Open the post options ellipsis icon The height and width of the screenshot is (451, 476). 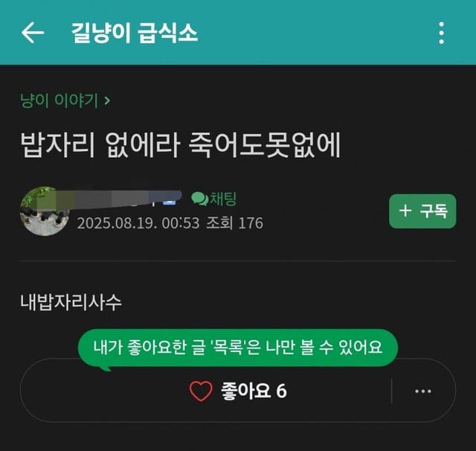[423, 391]
